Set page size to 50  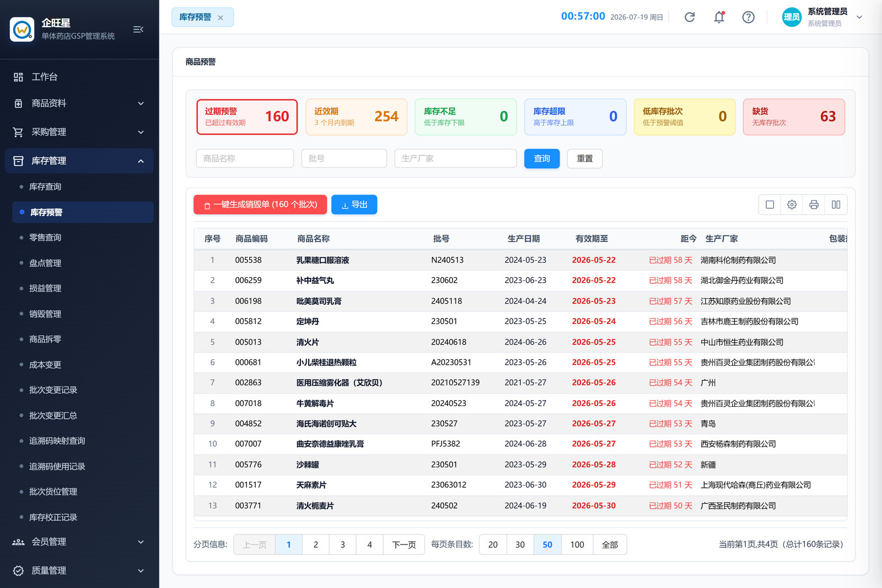(547, 545)
